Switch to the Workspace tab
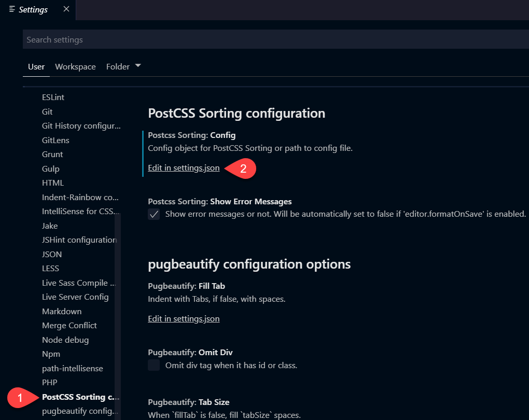Viewport: 529px width, 420px height. point(75,66)
